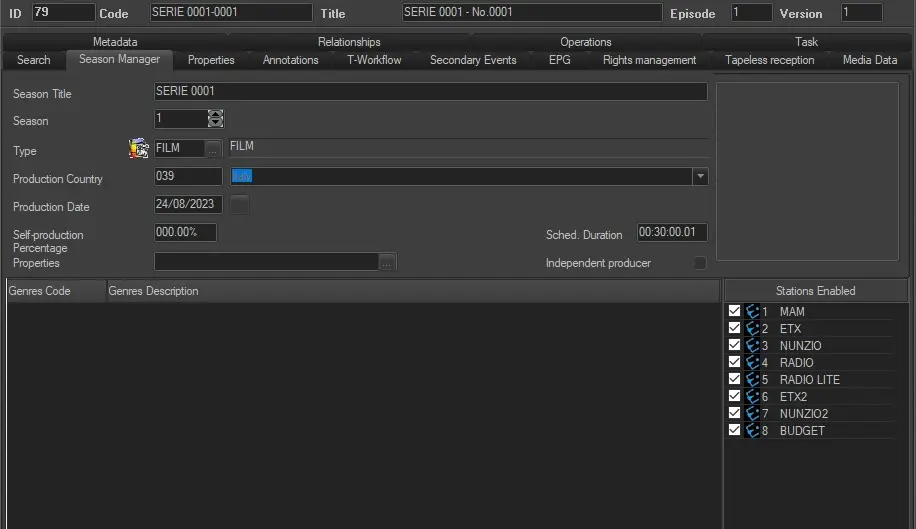Click the Production Date picker button
916x529 pixels.
(x=240, y=205)
